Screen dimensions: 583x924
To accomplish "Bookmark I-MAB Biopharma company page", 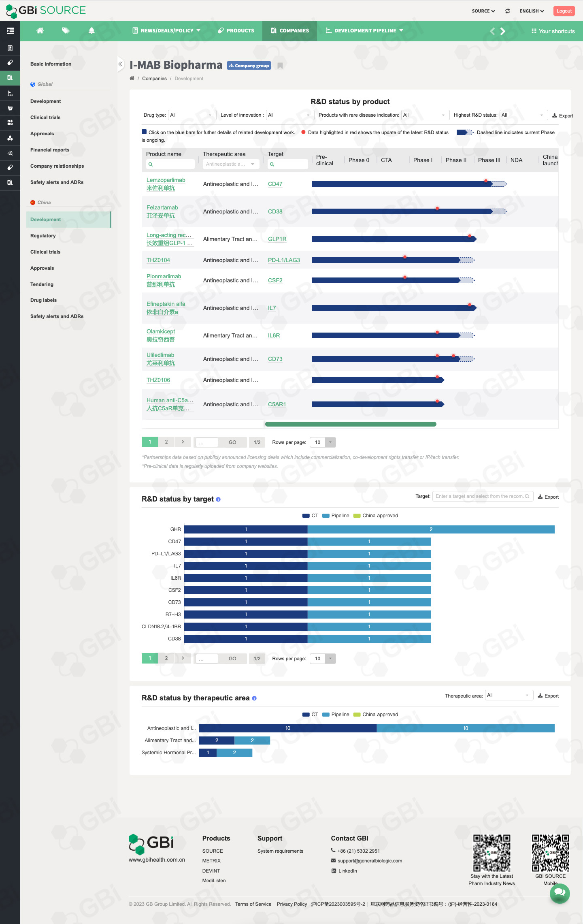I will pos(280,66).
